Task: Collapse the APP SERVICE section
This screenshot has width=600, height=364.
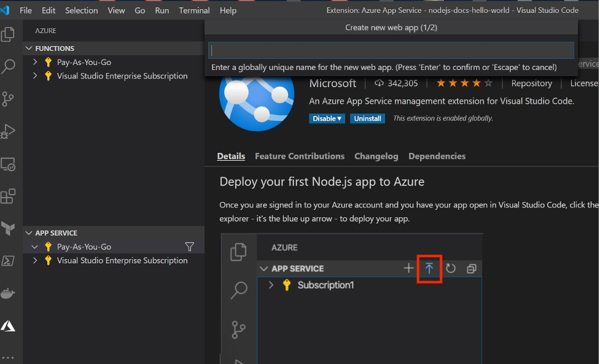Action: click(x=29, y=233)
